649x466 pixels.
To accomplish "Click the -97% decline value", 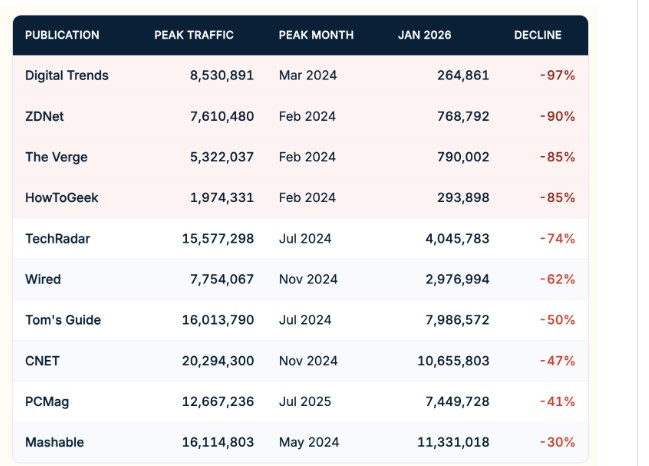I will tap(557, 75).
